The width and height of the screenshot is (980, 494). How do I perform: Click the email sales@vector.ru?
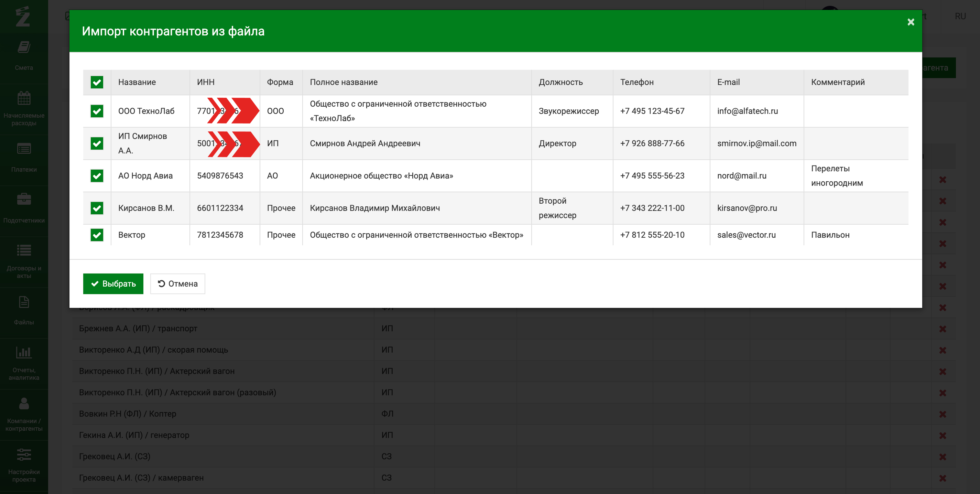click(x=747, y=235)
